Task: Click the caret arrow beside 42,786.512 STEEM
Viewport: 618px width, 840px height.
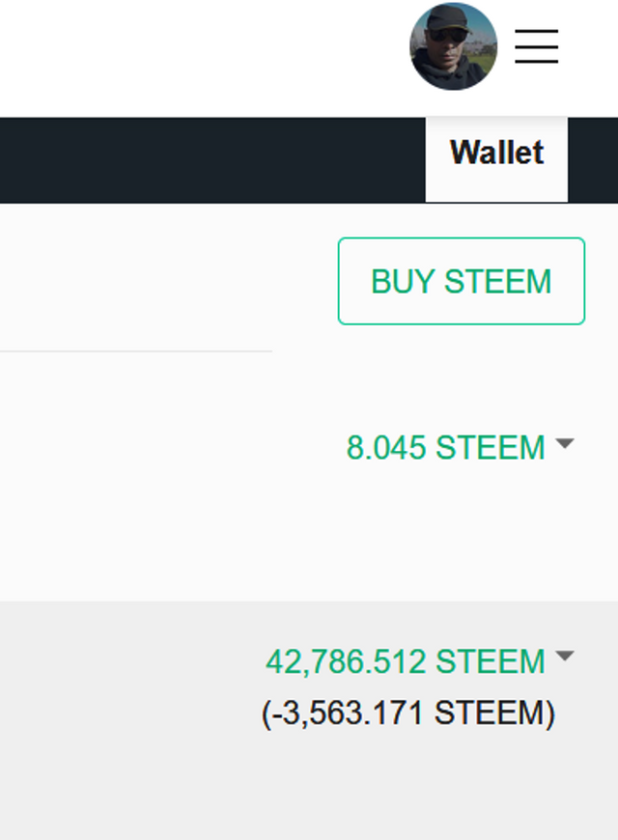Action: tap(564, 656)
